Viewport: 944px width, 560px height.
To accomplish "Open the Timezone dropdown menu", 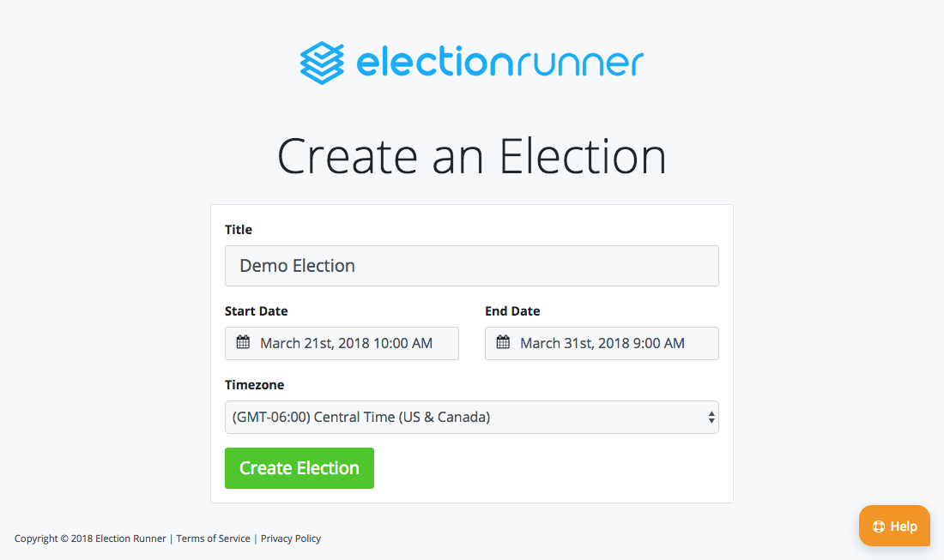I will [472, 417].
